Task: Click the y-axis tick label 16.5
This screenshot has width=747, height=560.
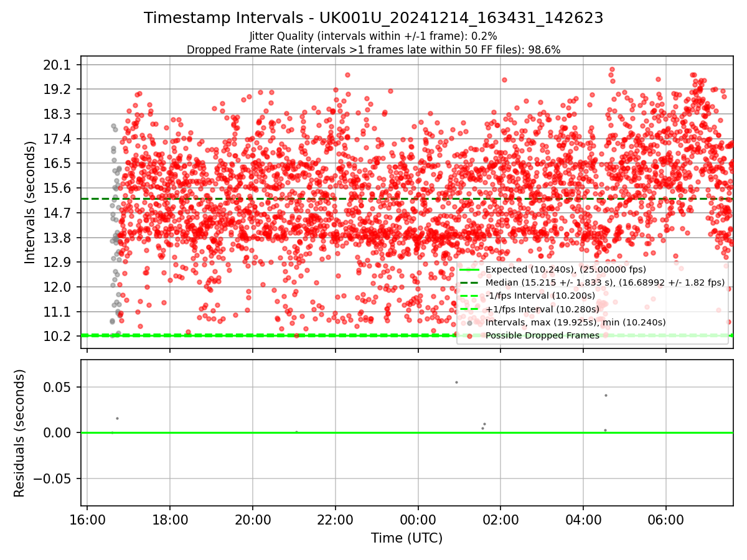Action: pos(58,164)
